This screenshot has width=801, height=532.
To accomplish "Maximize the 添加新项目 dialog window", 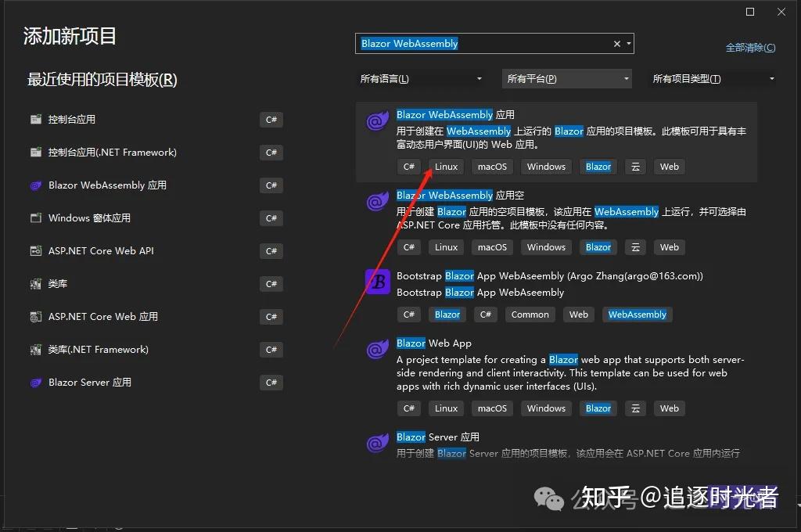I will (750, 12).
